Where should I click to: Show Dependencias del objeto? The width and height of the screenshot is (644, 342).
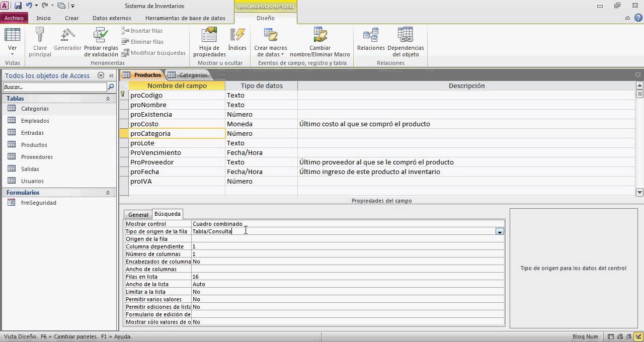pyautogui.click(x=406, y=42)
